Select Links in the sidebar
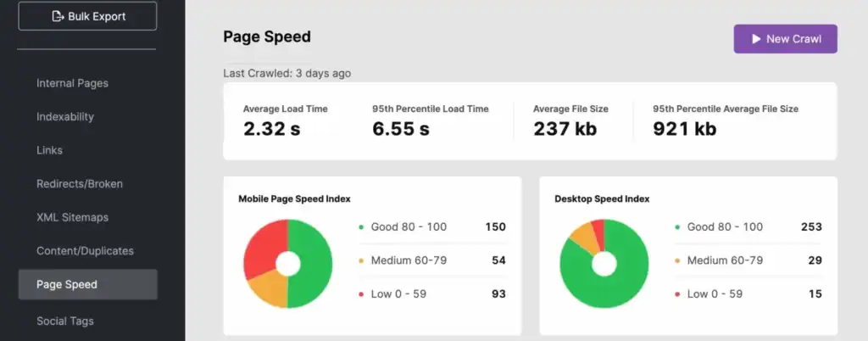Image resolution: width=868 pixels, height=341 pixels. [49, 150]
